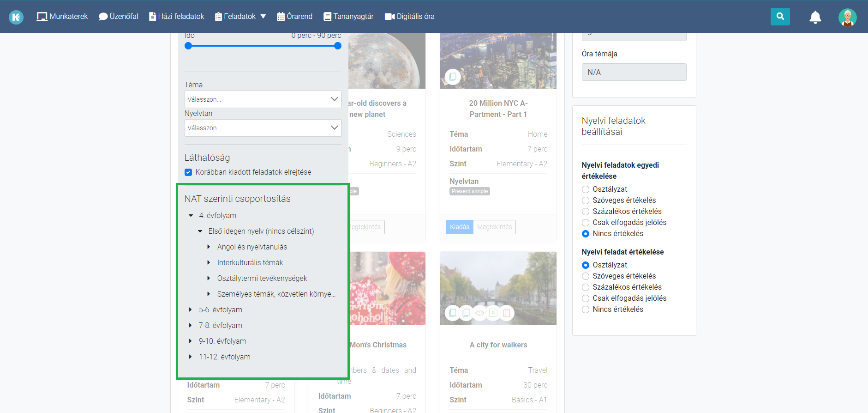This screenshot has height=413, width=868.
Task: Click the NYC skyline card image
Action: pyautogui.click(x=498, y=61)
